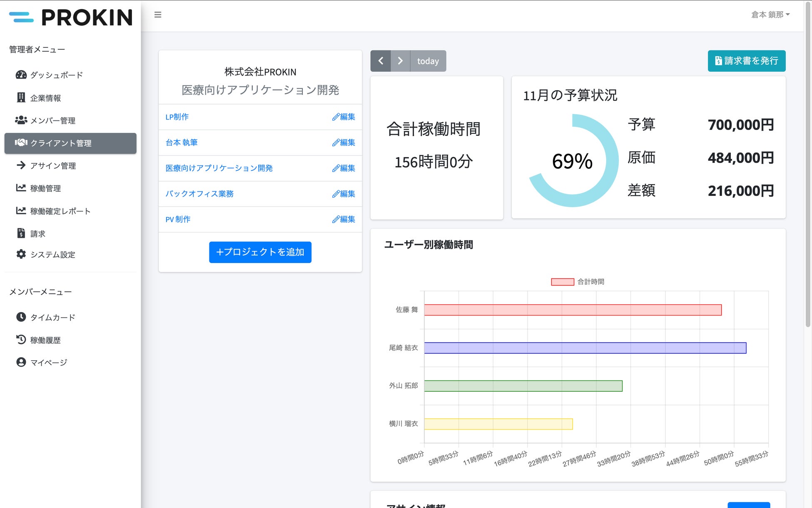Click the invoice document icon for 請求

coord(21,233)
